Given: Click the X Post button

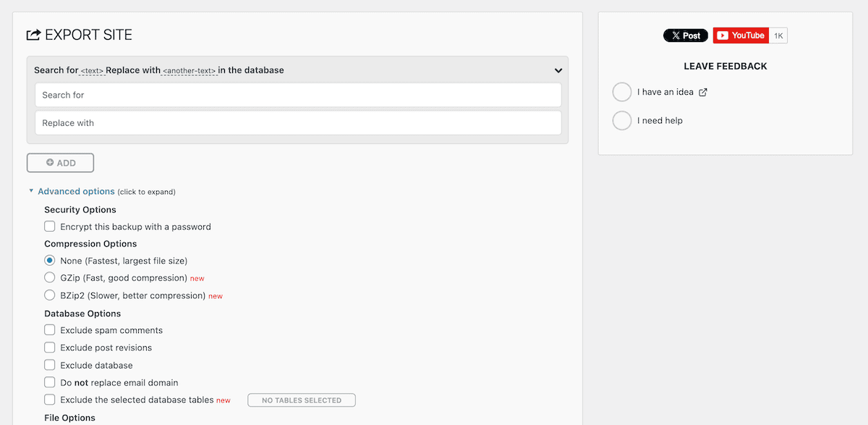Looking at the screenshot, I should (686, 35).
